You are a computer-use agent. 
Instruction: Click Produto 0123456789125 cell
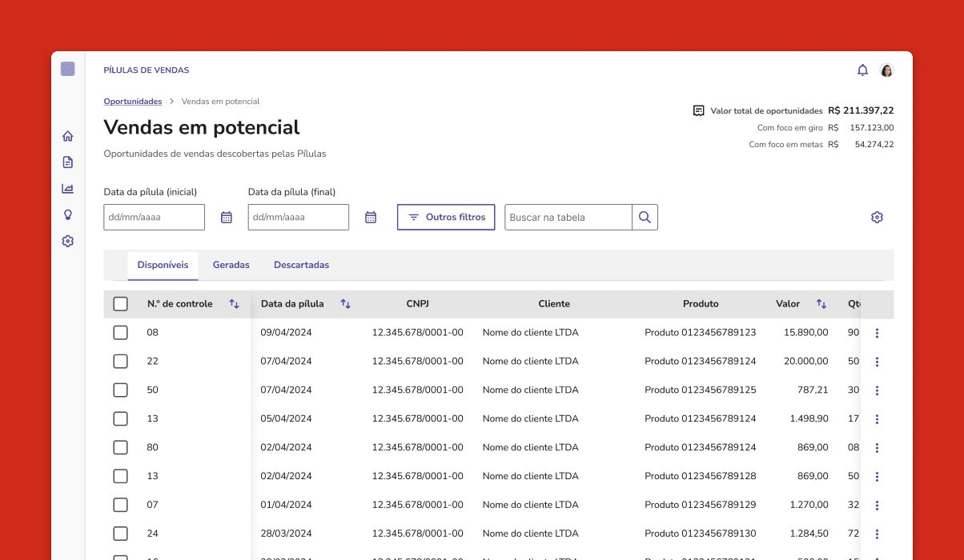(701, 390)
